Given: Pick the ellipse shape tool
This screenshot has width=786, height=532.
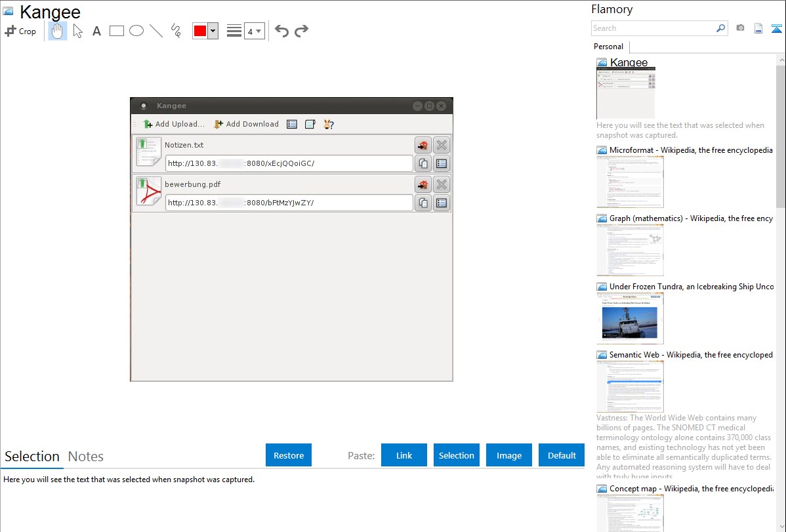Looking at the screenshot, I should click(136, 31).
